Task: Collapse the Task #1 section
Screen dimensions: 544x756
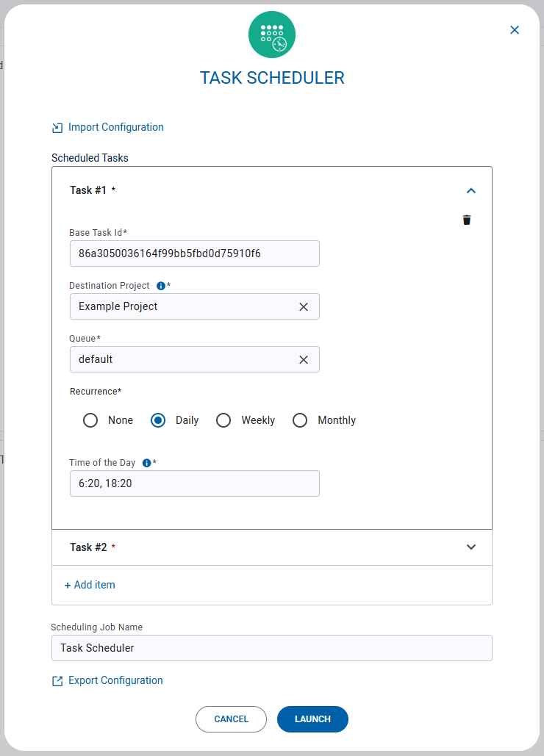Action: [x=470, y=190]
